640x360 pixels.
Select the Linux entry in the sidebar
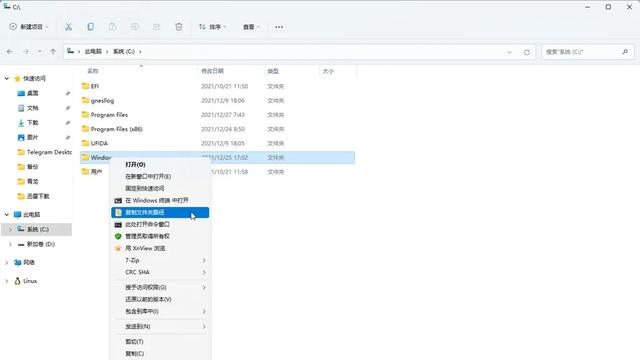[x=30, y=281]
